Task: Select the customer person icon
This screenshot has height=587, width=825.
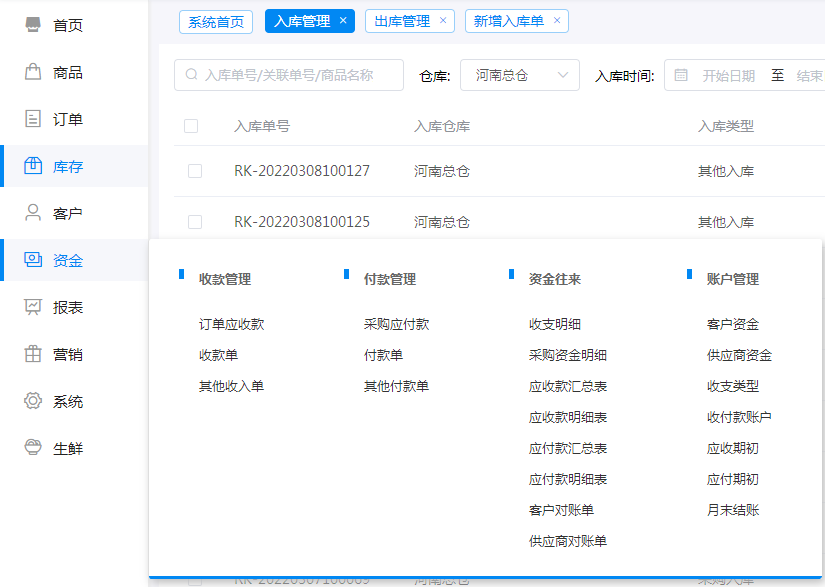Action: [x=33, y=213]
